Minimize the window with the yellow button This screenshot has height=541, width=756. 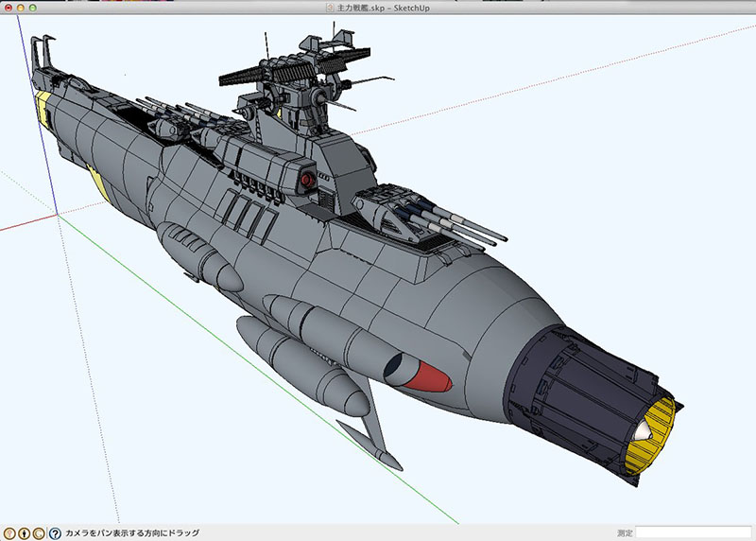(x=20, y=8)
